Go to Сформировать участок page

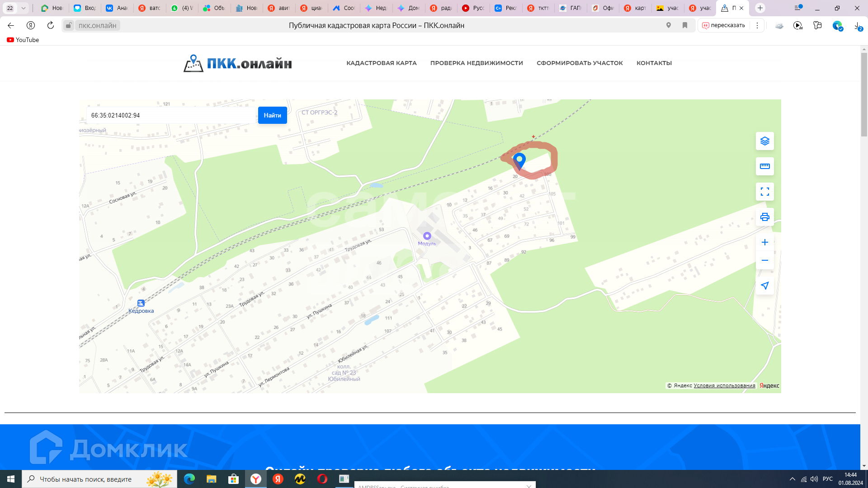pyautogui.click(x=579, y=63)
